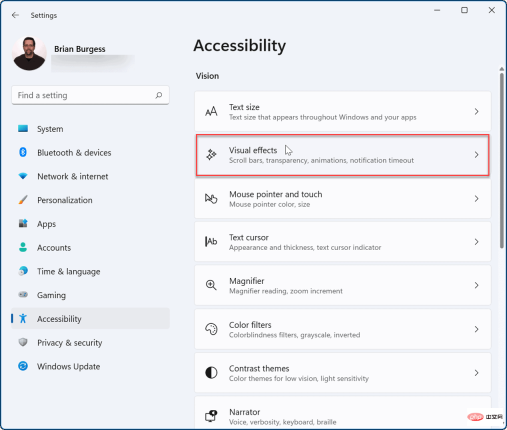Open Bluetooth & devices label

74,153
